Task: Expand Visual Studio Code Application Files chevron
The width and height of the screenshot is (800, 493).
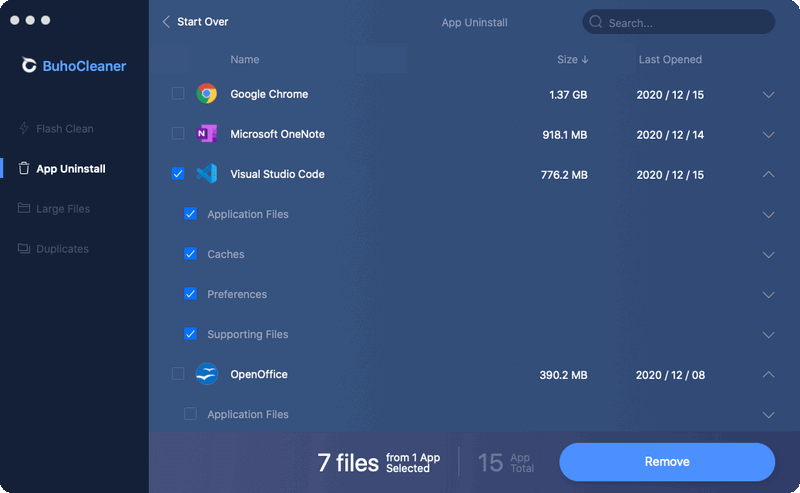Action: point(768,215)
